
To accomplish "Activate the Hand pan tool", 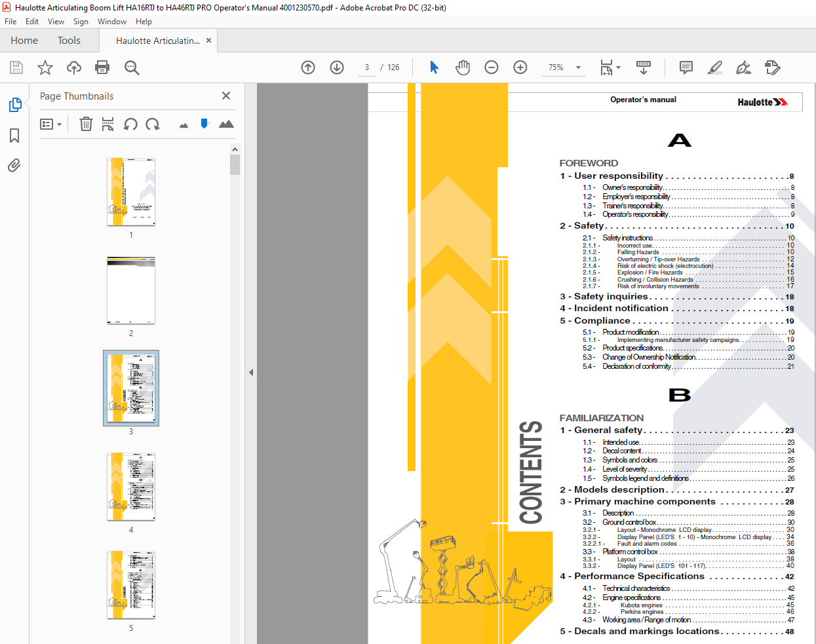I will point(463,67).
